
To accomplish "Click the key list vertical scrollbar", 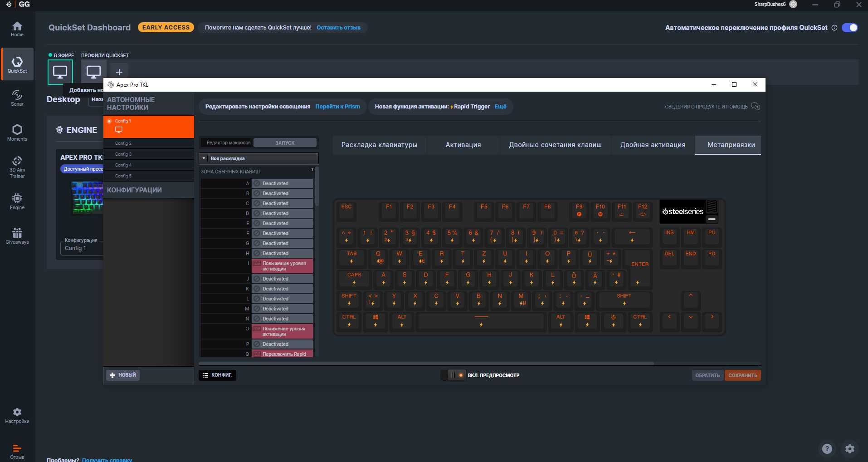I will tap(317, 187).
